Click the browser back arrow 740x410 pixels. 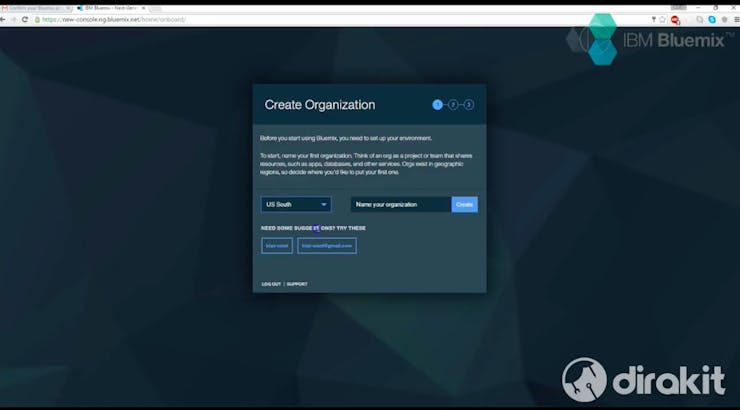point(3,19)
